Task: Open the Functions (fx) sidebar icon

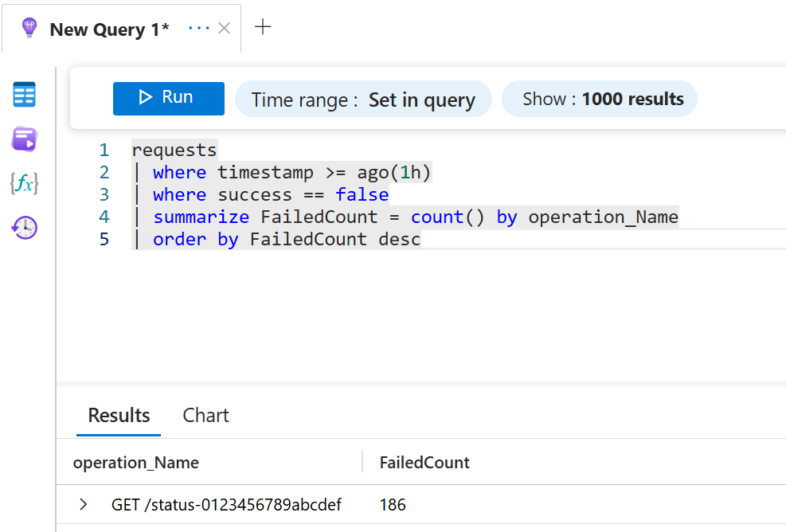Action: 24,184
